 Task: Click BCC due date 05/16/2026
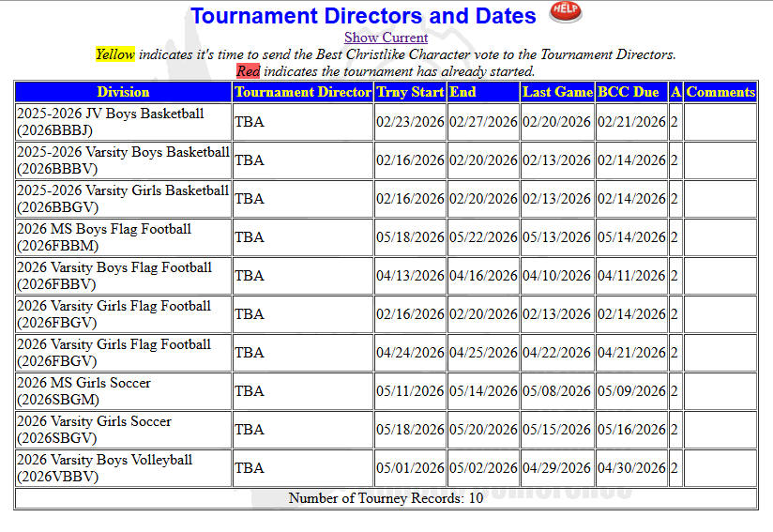pyautogui.click(x=631, y=430)
